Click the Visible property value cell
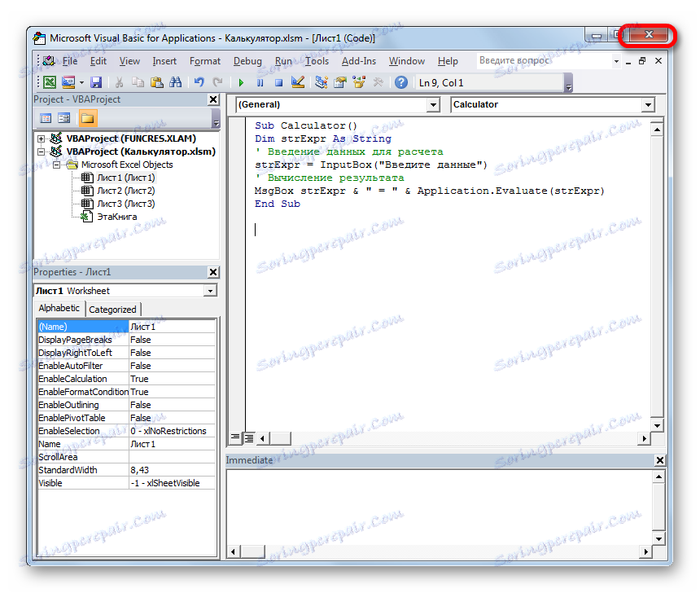The height and width of the screenshot is (593, 700). pyautogui.click(x=172, y=483)
